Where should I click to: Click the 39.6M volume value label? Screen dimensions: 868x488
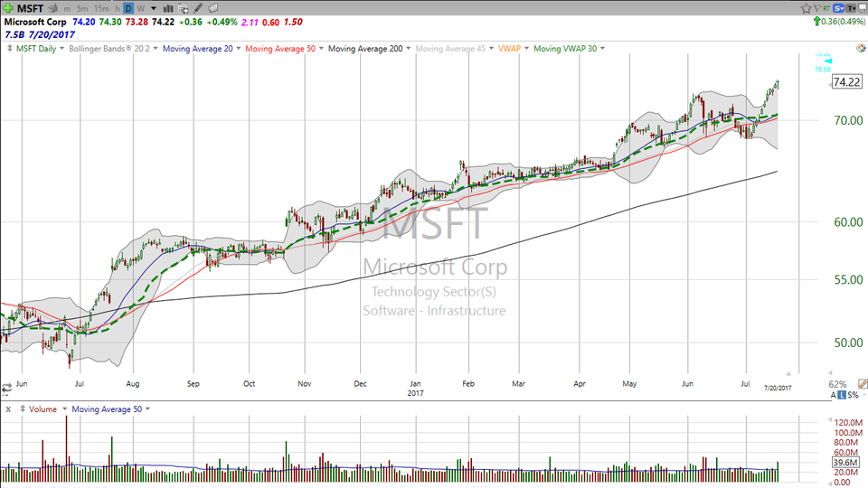pyautogui.click(x=845, y=463)
